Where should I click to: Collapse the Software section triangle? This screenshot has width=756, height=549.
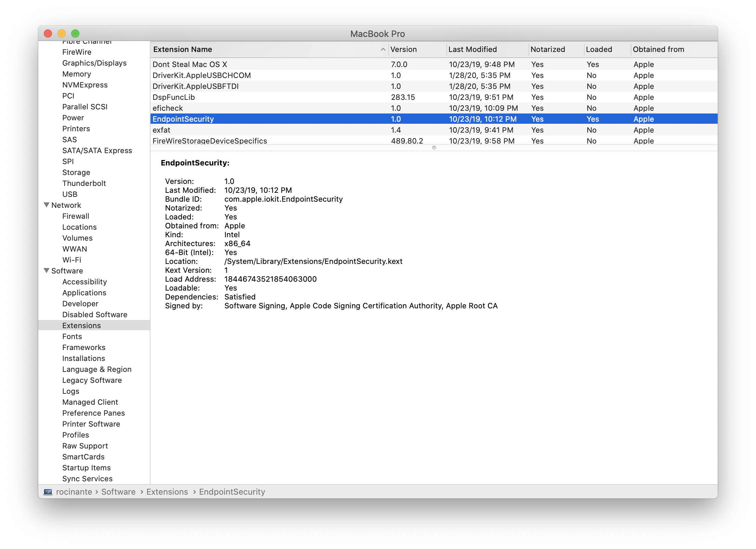pyautogui.click(x=47, y=271)
